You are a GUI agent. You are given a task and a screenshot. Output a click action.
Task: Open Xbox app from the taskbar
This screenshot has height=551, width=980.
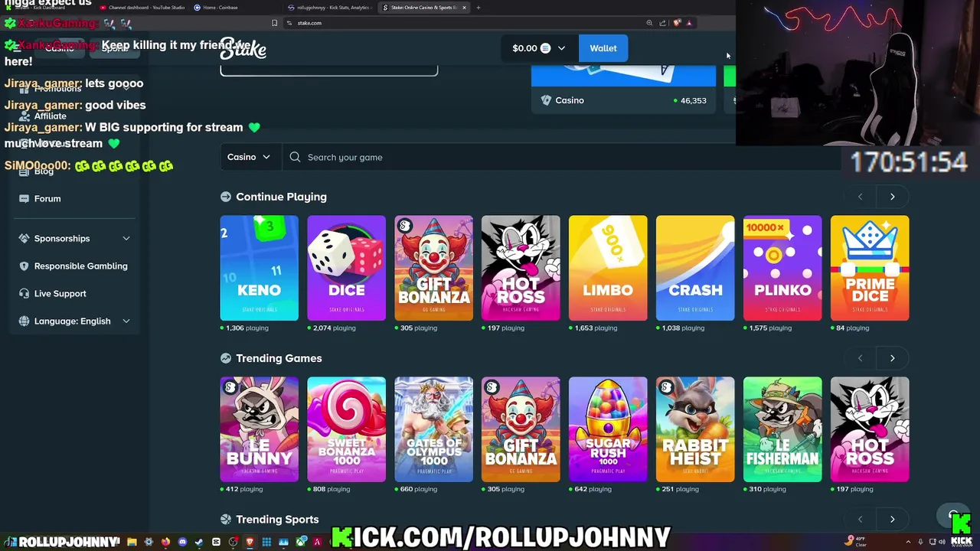(301, 542)
